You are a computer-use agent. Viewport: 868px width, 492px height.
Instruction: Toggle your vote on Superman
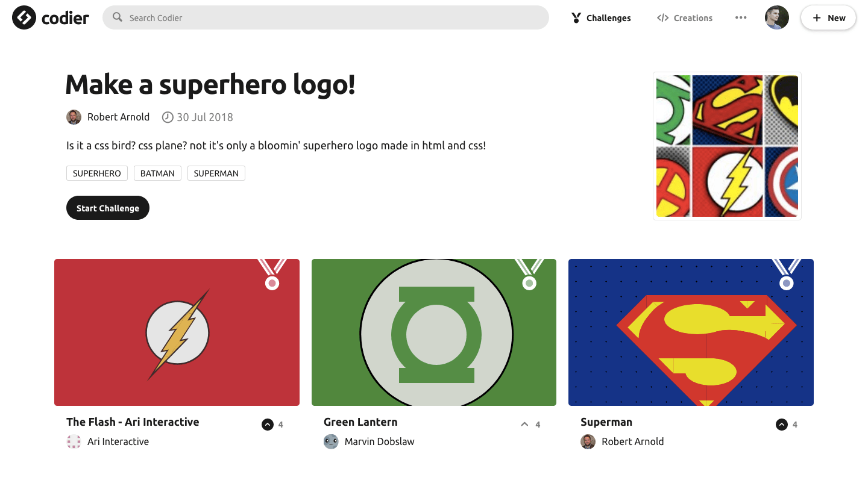(x=781, y=424)
